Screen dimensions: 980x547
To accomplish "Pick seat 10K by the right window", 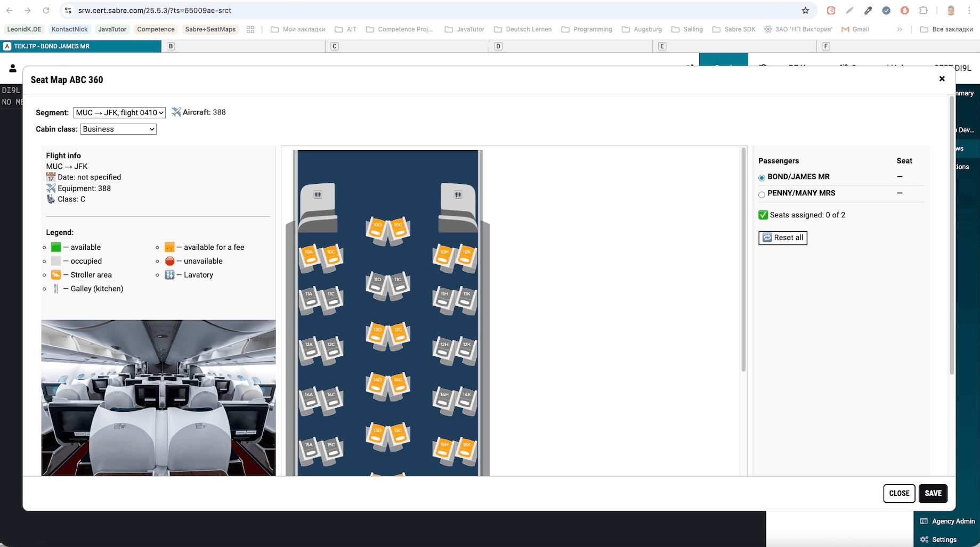I will coord(466,256).
